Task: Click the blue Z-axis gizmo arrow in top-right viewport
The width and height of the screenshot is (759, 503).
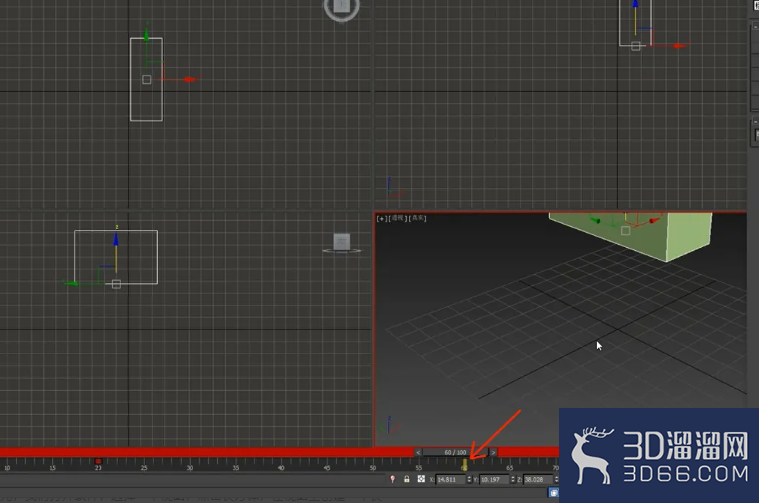Action: click(636, 4)
